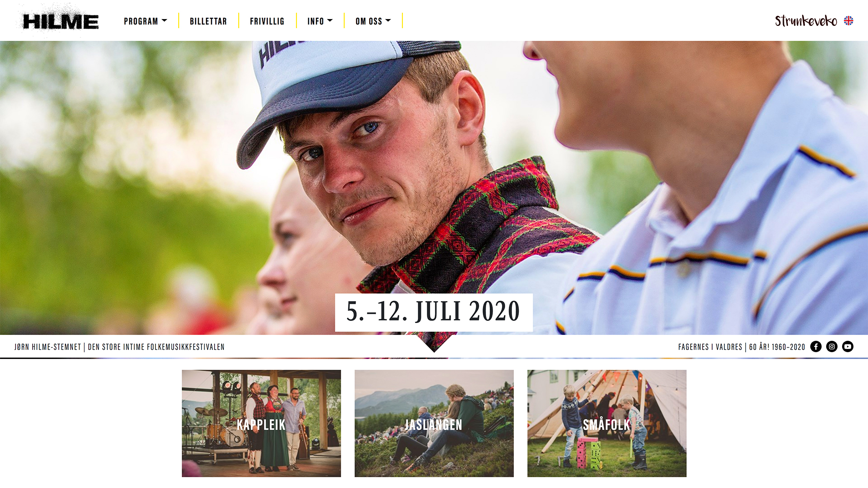The width and height of the screenshot is (868, 488).
Task: Switch language via the UK flag icon
Action: pos(848,21)
